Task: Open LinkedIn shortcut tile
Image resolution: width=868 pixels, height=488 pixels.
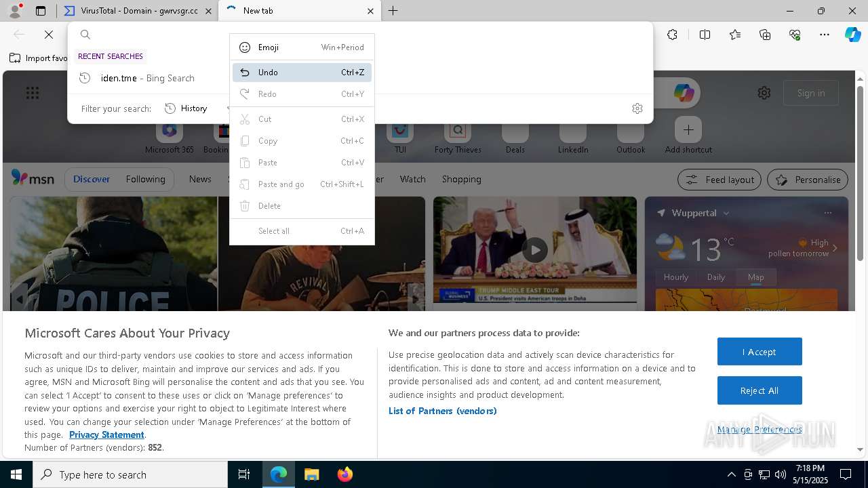Action: click(573, 138)
